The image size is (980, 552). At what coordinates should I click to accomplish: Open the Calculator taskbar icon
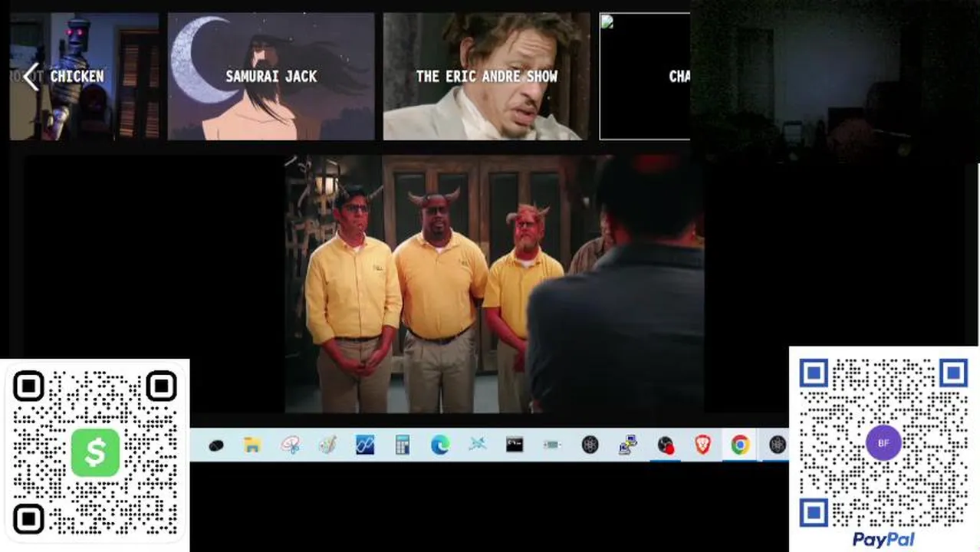click(403, 445)
